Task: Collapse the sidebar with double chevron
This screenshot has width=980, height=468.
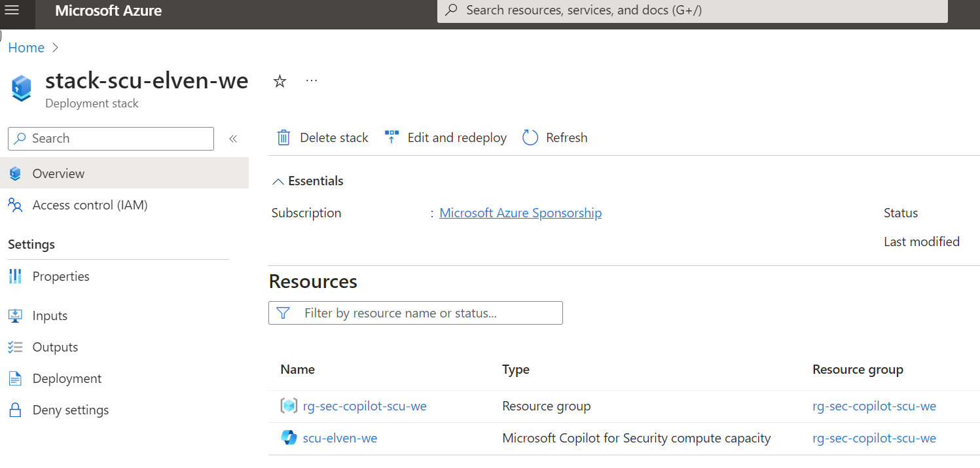Action: [232, 138]
